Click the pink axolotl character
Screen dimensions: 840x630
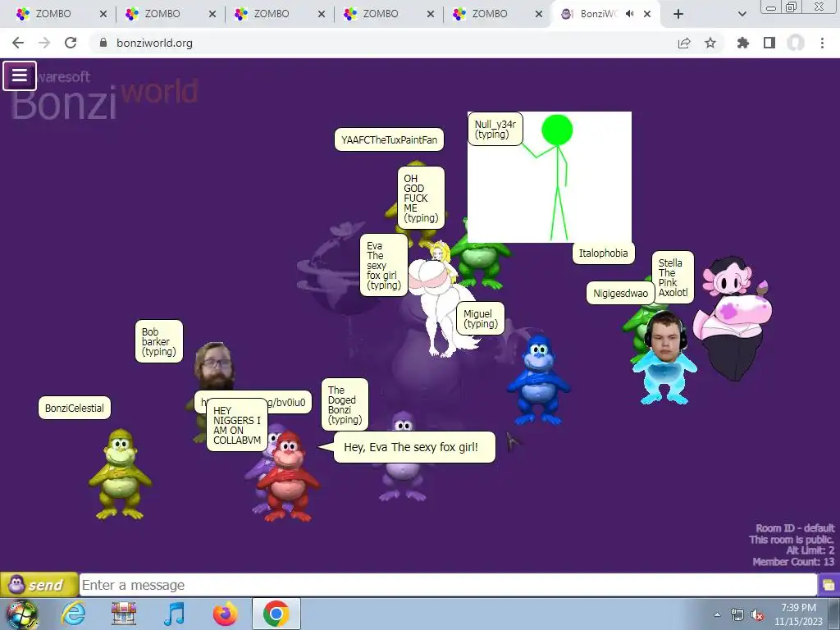733,319
